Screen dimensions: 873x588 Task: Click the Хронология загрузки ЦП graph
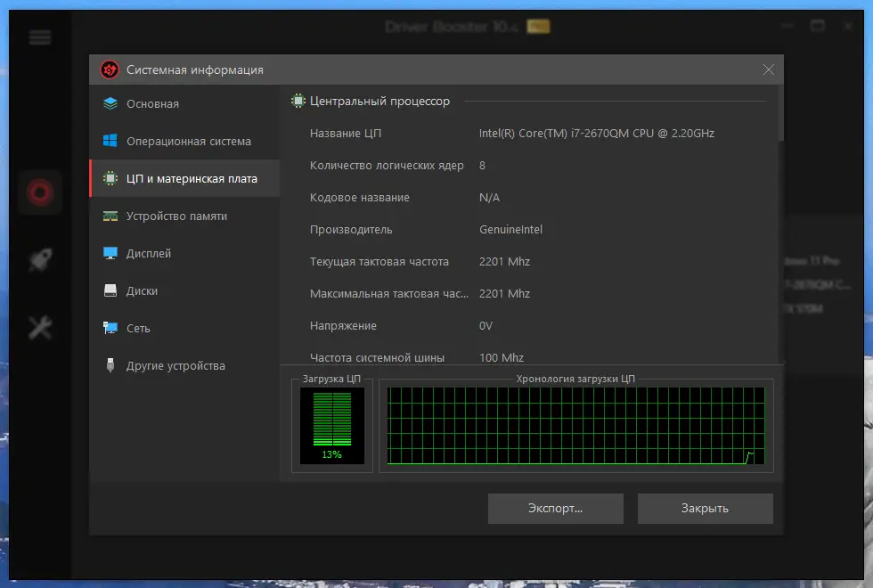pyautogui.click(x=576, y=426)
